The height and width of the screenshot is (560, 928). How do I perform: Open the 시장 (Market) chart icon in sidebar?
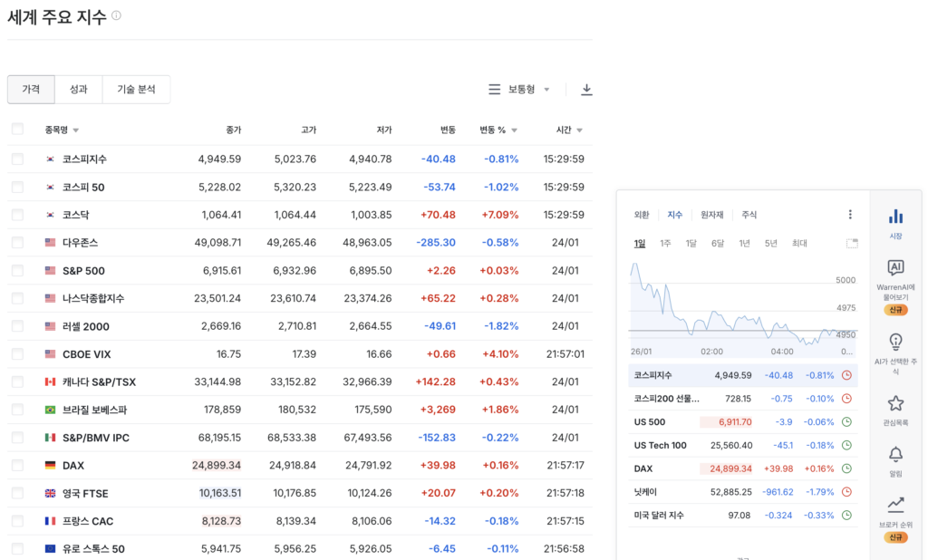(895, 217)
